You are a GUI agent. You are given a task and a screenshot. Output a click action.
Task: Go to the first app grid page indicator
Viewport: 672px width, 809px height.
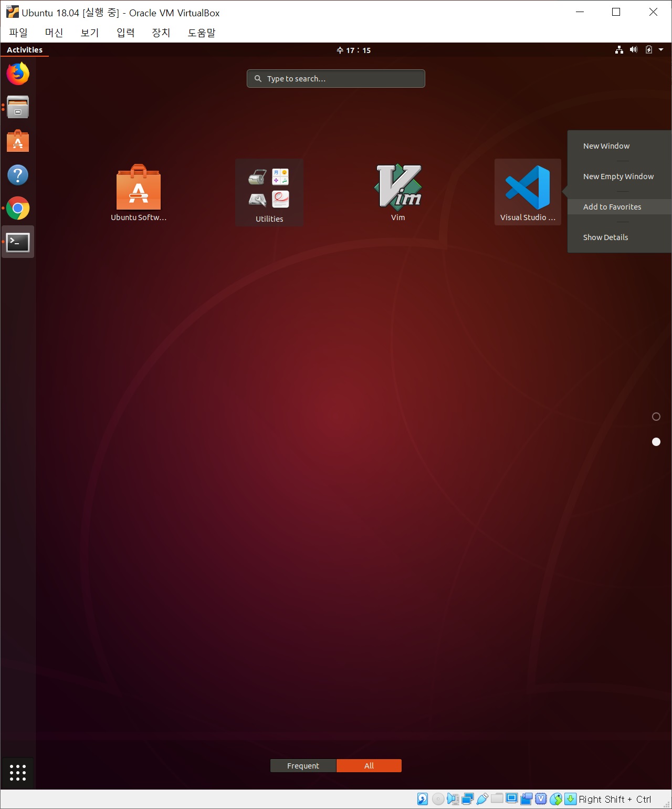click(x=656, y=417)
